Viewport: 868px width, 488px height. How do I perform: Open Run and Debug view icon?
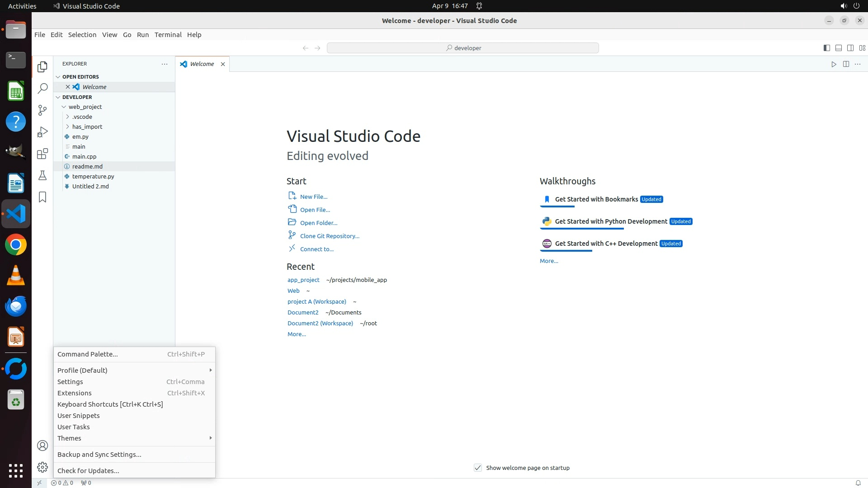(42, 132)
